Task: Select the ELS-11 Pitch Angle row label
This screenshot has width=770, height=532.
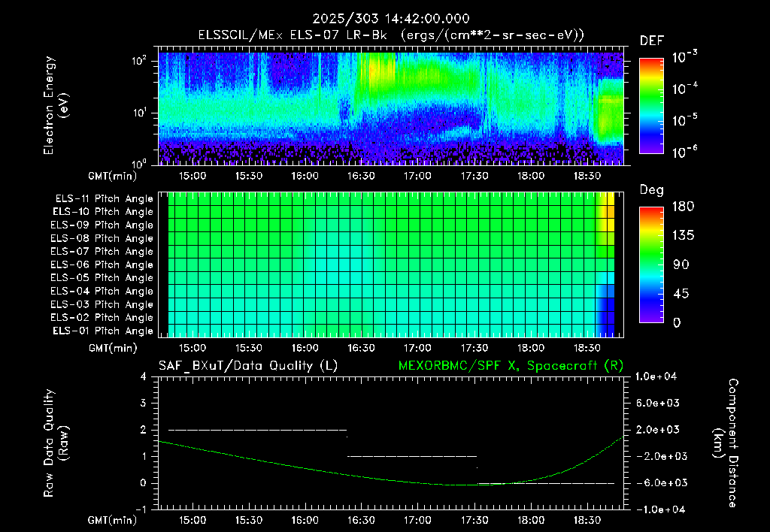Action: 104,199
